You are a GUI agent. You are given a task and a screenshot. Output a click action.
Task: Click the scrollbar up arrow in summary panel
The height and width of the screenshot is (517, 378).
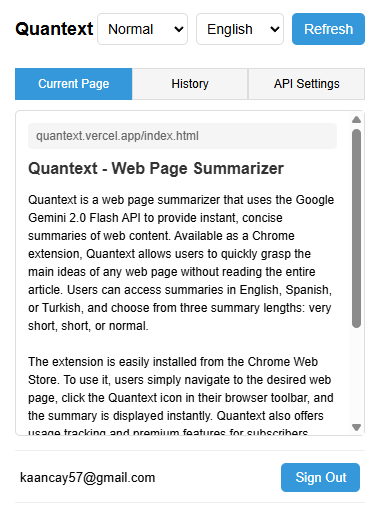tap(356, 119)
